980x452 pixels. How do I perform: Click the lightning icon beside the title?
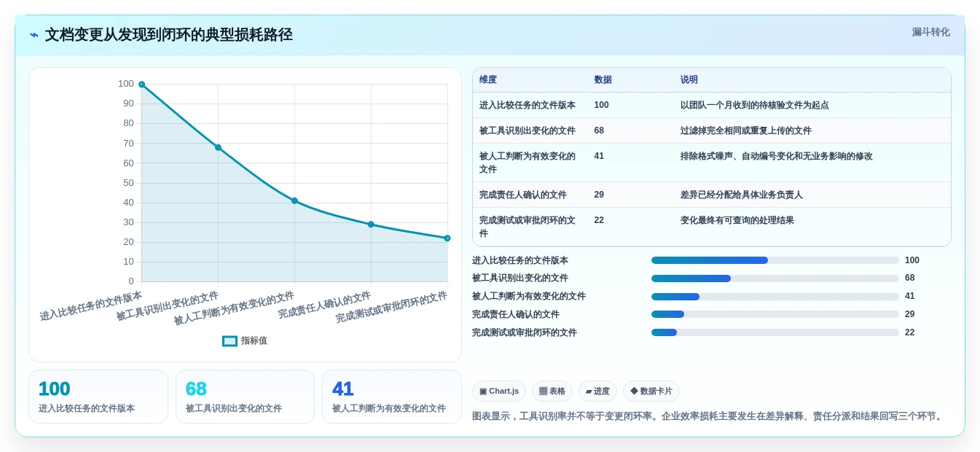34,35
